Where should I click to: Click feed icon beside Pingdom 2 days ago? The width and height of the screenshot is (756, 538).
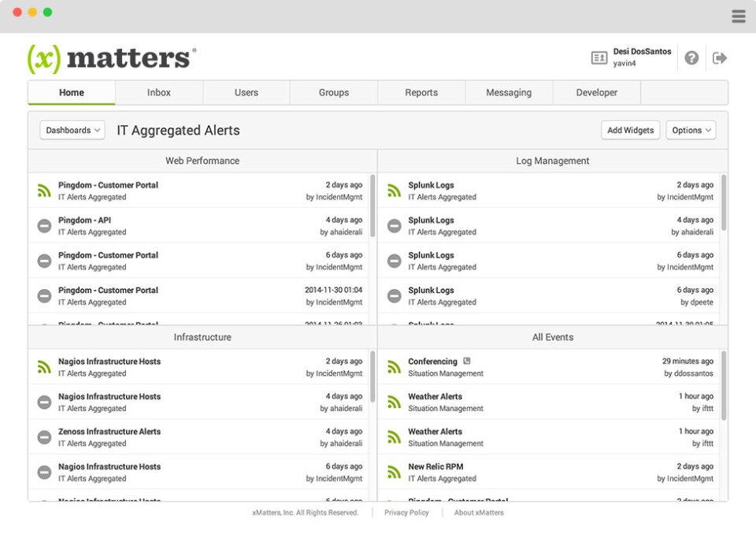(44, 191)
